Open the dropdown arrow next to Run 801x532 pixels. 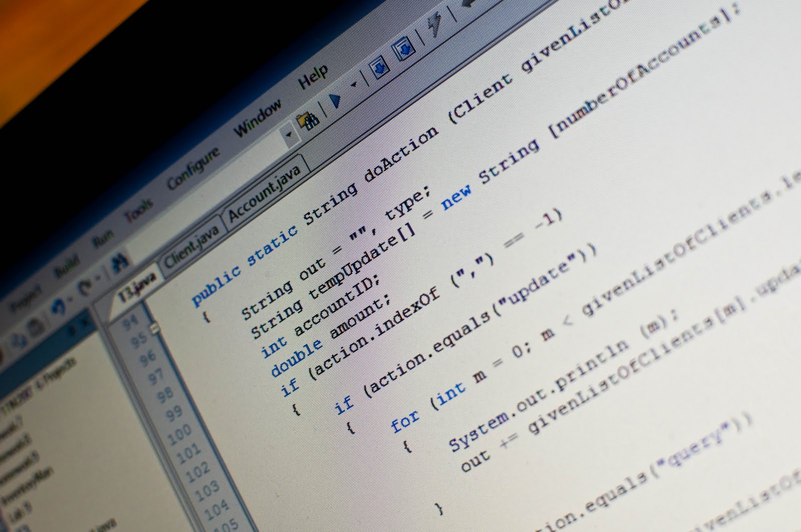click(354, 85)
